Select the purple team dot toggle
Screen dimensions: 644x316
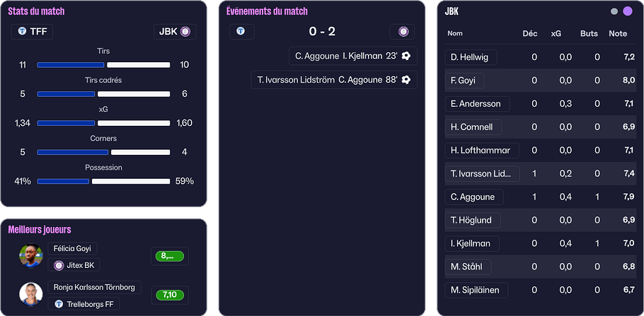[627, 11]
